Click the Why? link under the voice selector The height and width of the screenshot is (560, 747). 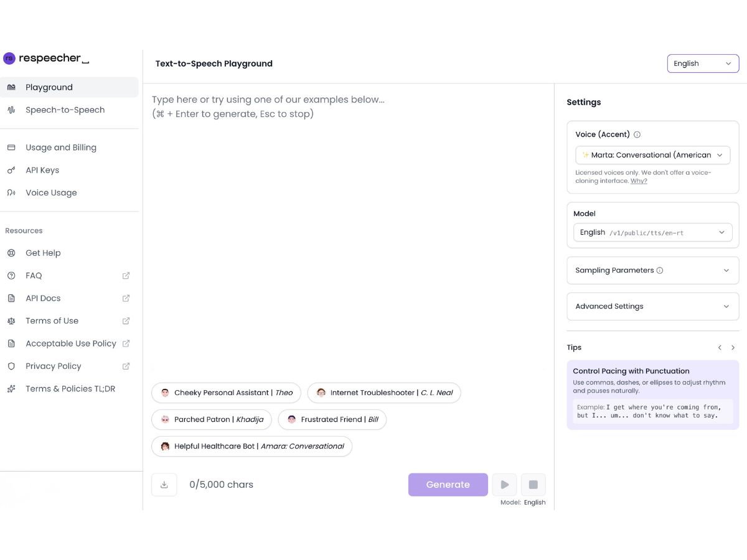639,181
